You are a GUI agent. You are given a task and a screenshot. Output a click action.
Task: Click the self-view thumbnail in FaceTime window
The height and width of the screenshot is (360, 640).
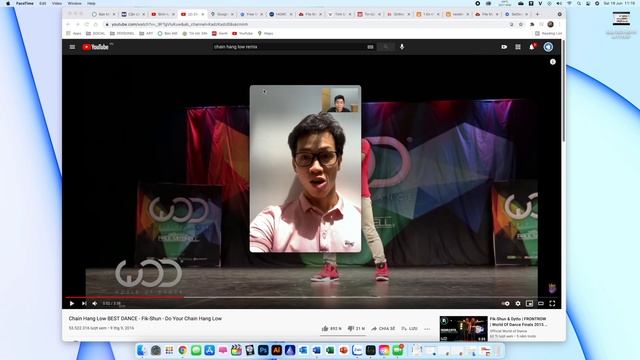[x=340, y=99]
